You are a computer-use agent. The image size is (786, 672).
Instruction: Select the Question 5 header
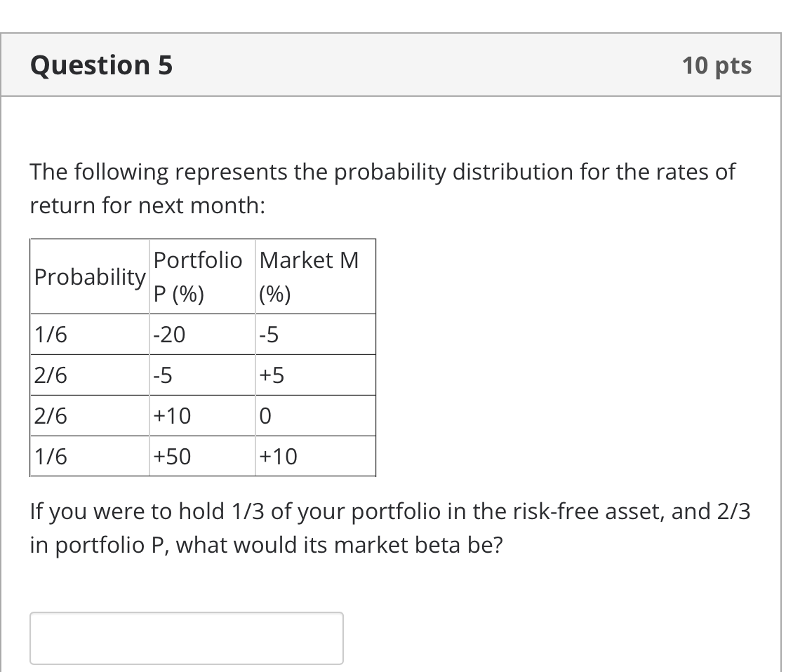100,65
